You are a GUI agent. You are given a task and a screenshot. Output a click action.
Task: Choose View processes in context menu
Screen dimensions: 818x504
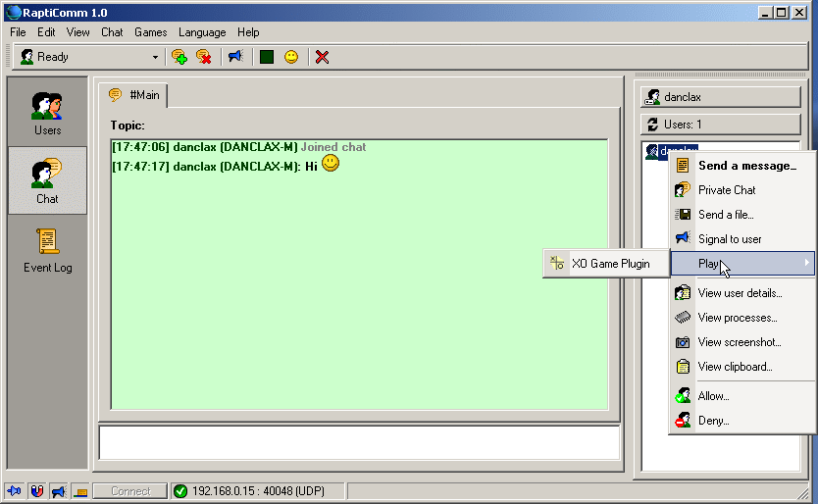point(742,318)
